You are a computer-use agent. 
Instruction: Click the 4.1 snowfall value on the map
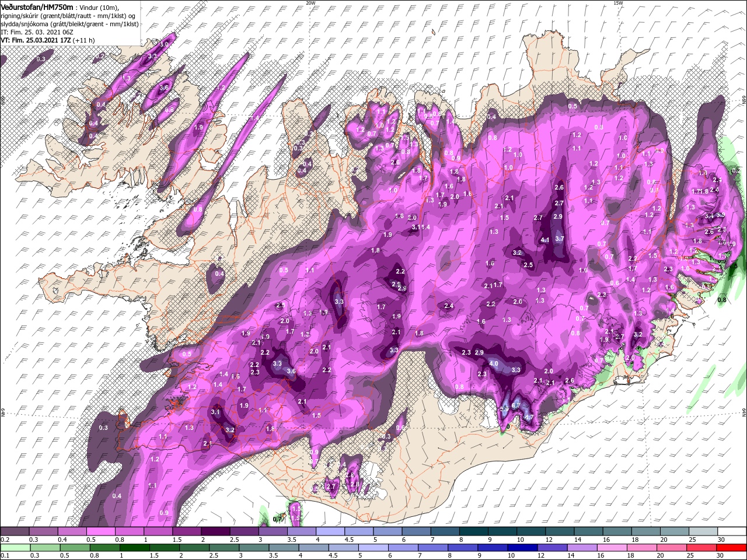pos(546,240)
